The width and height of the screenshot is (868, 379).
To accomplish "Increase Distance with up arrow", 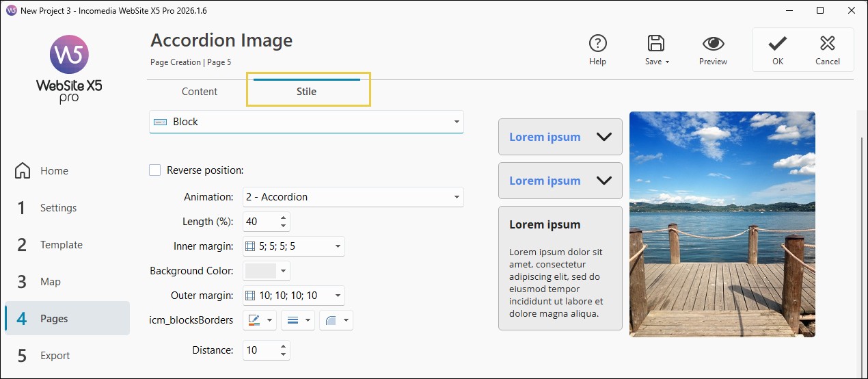I will tap(284, 346).
